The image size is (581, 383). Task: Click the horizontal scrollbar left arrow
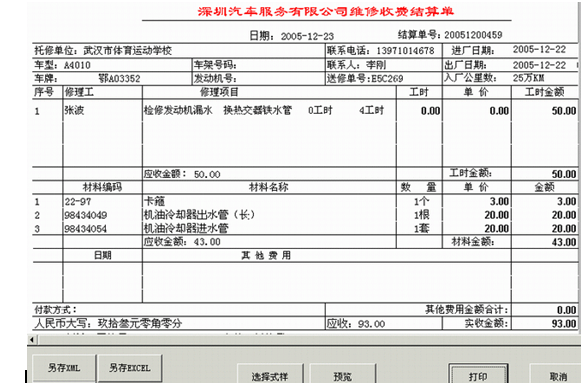point(32,339)
